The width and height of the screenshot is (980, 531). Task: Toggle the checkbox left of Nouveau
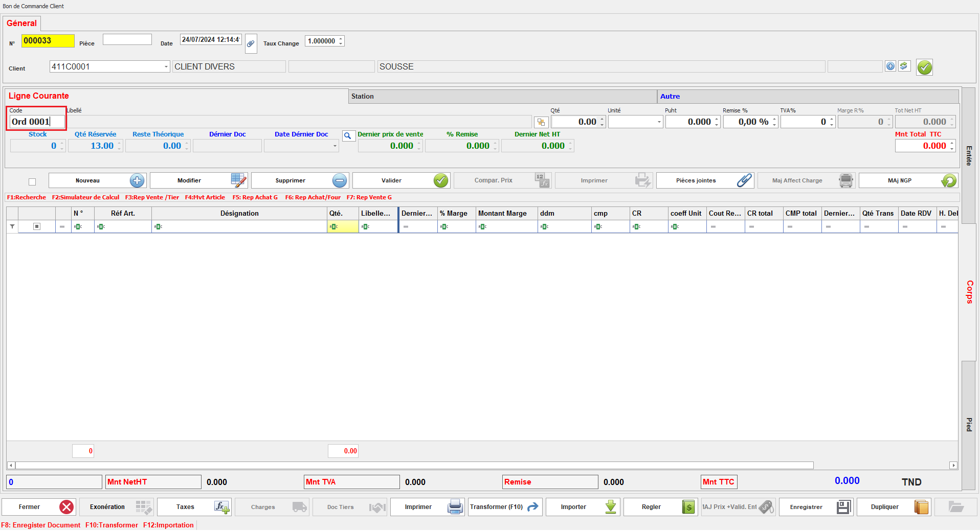pos(32,182)
